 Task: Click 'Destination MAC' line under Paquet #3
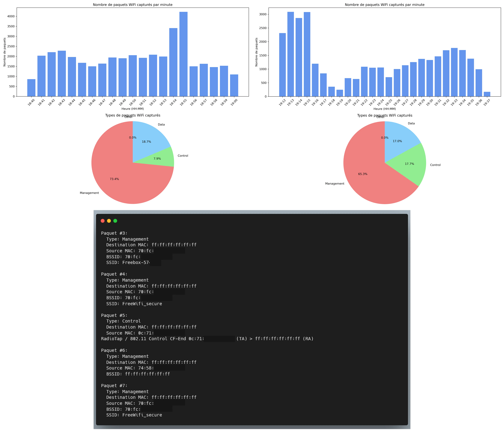[x=151, y=245]
